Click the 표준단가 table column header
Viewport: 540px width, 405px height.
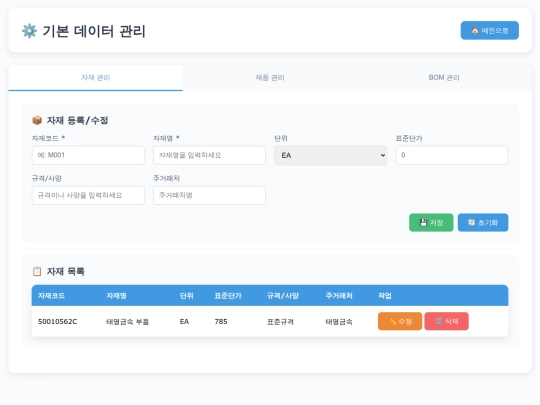pos(228,296)
